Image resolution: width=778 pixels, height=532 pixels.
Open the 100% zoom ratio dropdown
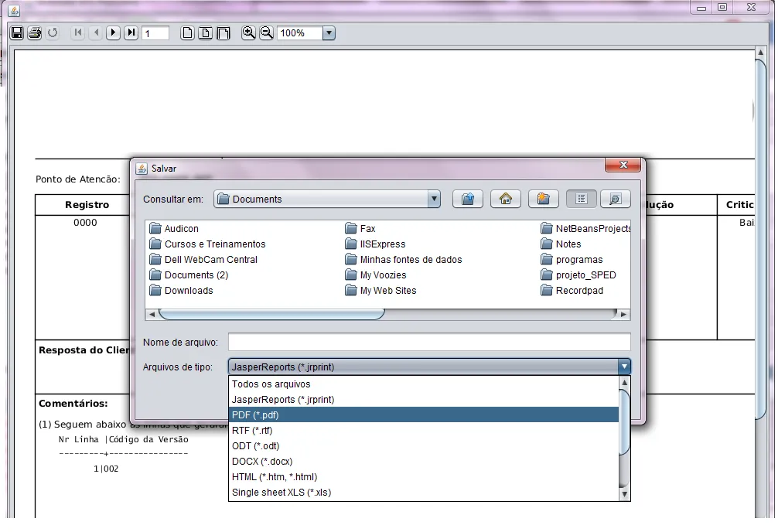coord(329,33)
